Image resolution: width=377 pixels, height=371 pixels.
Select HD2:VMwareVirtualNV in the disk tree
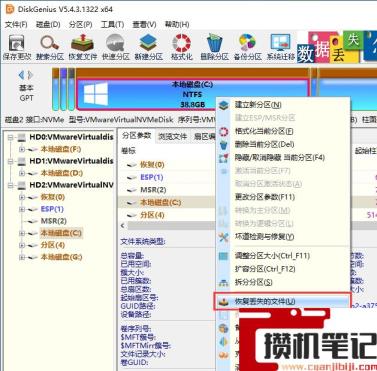71,185
